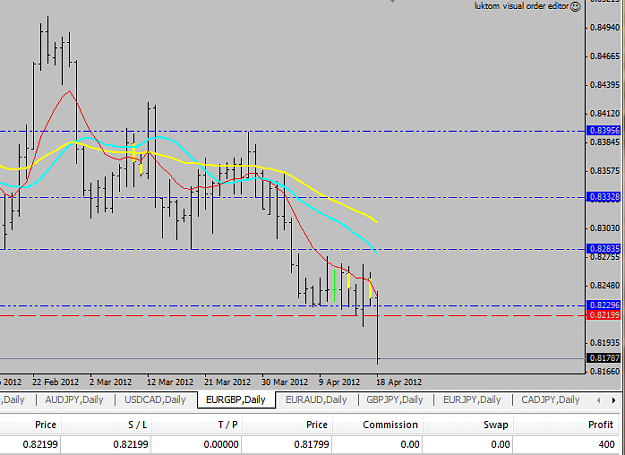625x455 pixels.
Task: Open the USDCAD,Daily chart tab
Action: click(155, 400)
